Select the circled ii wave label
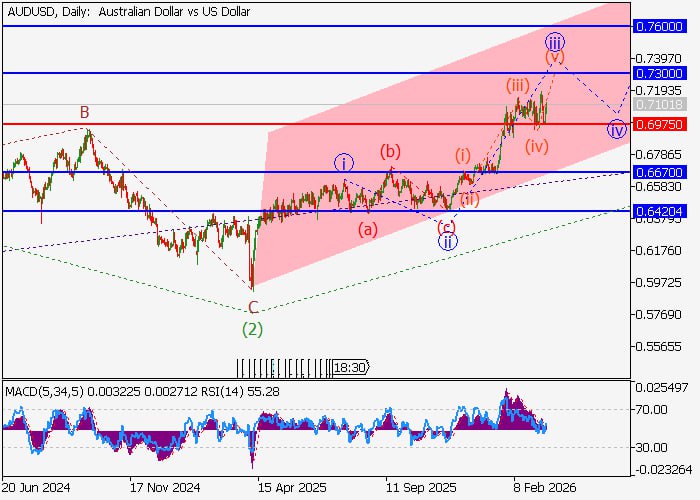The height and width of the screenshot is (500, 700). tap(447, 241)
